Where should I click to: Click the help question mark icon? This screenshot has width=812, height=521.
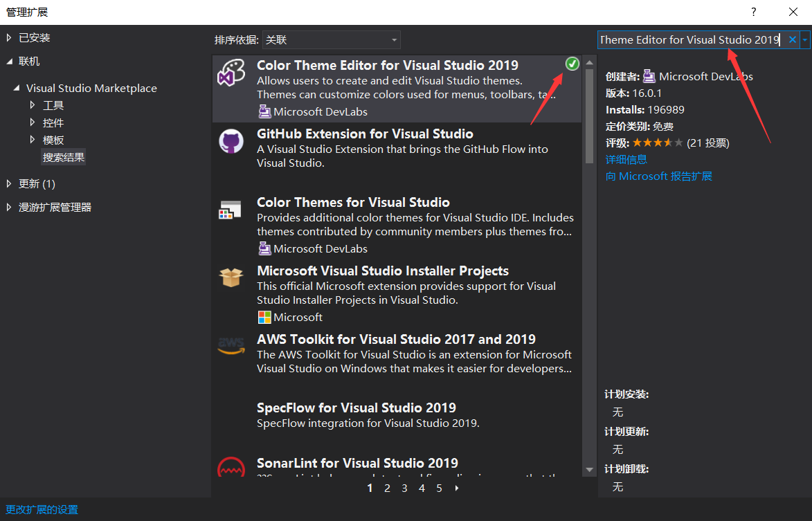point(753,12)
